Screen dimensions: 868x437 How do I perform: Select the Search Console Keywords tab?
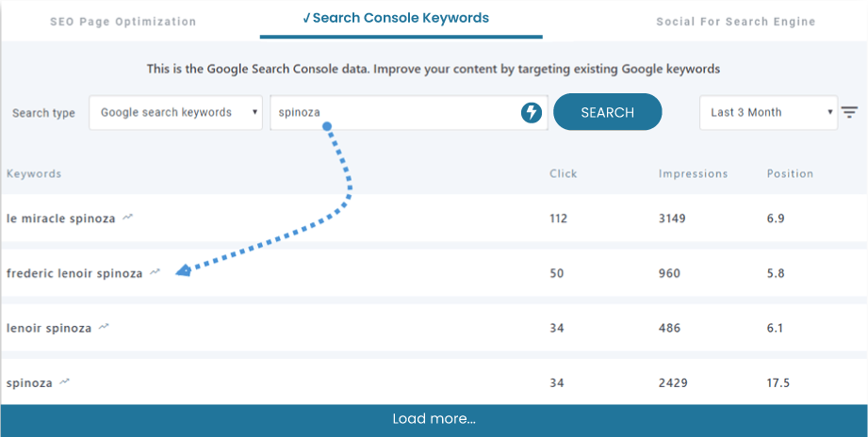(401, 19)
